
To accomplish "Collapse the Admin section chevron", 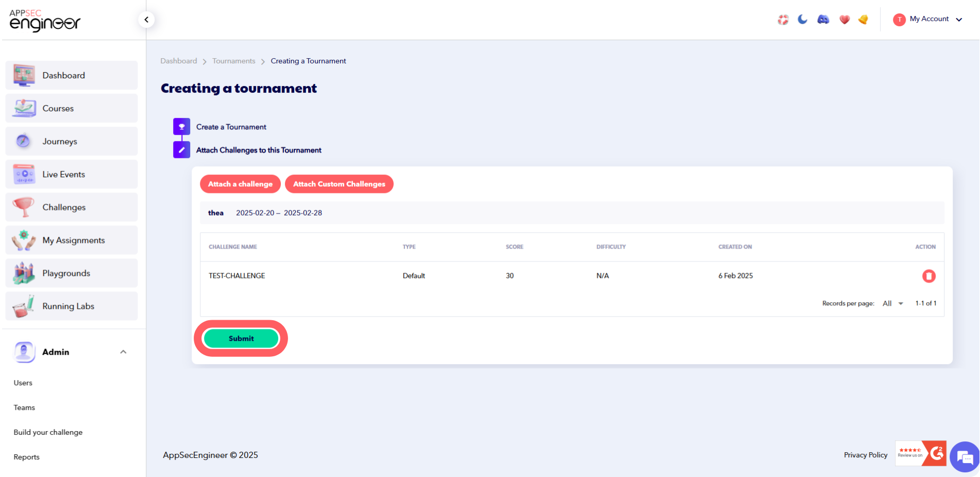I will 123,351.
